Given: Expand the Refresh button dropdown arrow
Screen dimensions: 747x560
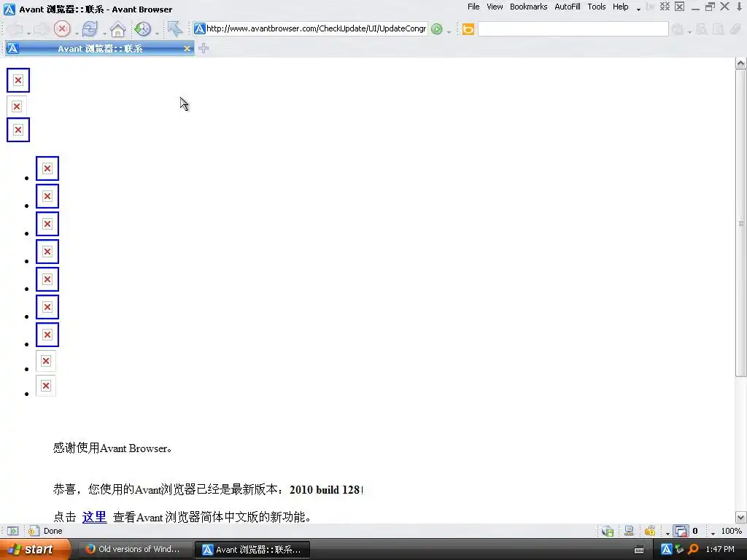Looking at the screenshot, I should tap(104, 33).
